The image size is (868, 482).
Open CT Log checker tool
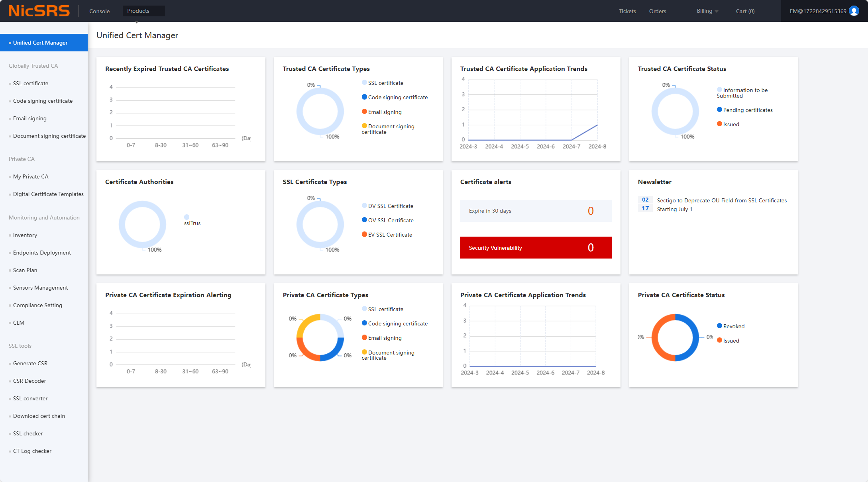pos(32,451)
